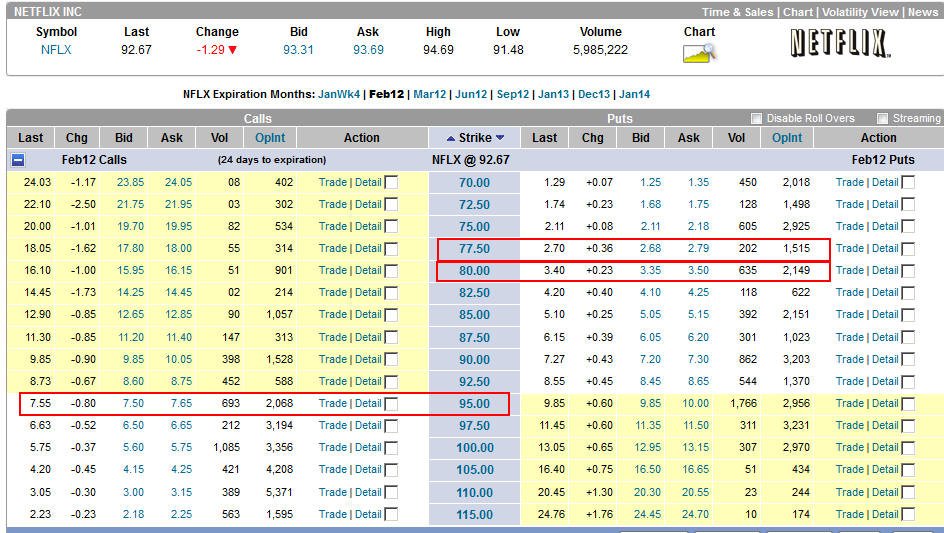Screen dimensions: 944x533
Task: Click the Calls OpInt column header
Action: pyautogui.click(x=270, y=138)
